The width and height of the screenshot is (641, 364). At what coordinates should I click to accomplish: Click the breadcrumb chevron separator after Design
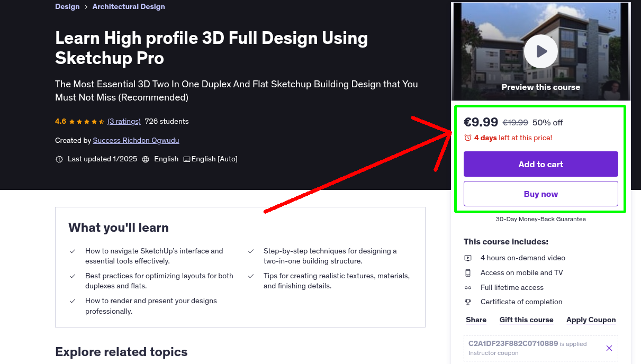(86, 7)
